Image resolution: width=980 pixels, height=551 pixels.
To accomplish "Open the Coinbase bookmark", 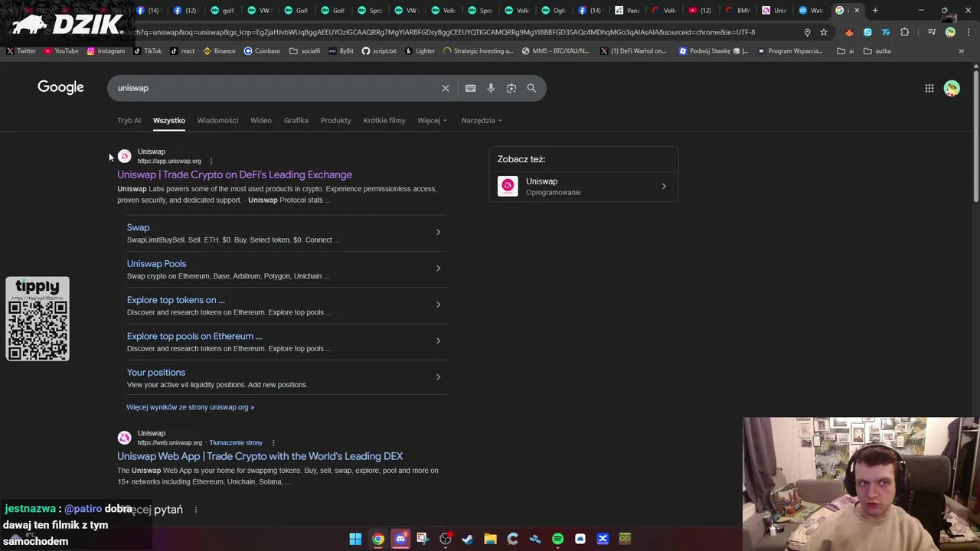I will pos(262,51).
